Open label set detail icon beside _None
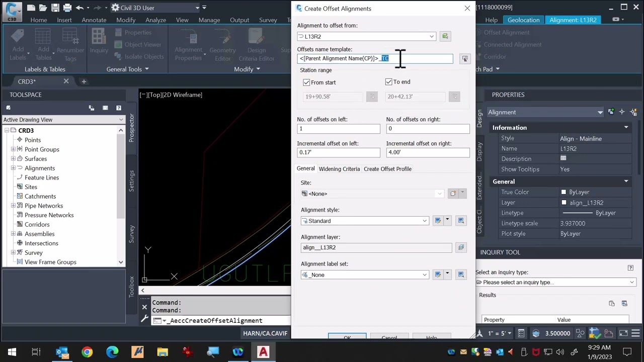644x362 pixels. click(461, 275)
